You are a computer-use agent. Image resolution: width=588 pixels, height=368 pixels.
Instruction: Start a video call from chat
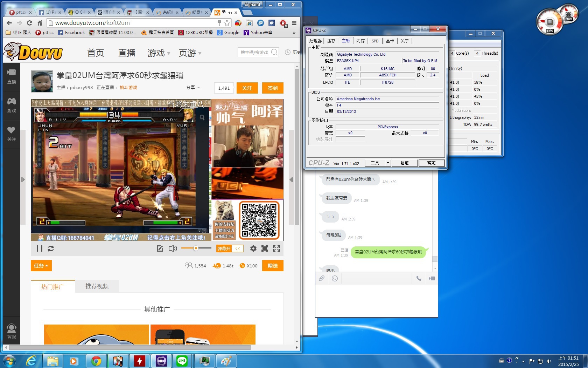click(432, 278)
